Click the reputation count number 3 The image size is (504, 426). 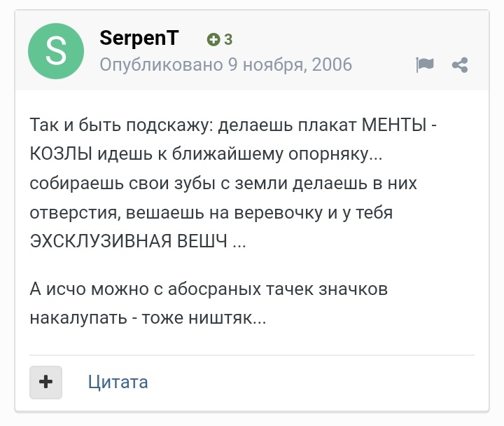point(228,40)
